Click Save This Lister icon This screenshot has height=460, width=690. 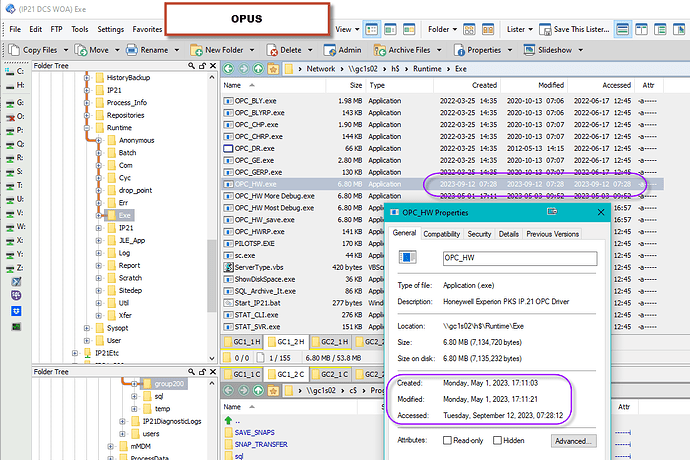[x=545, y=29]
